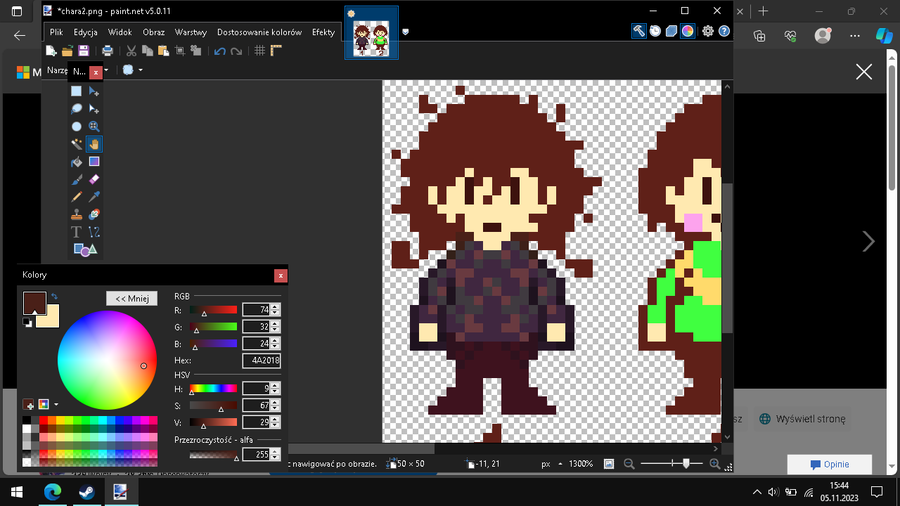Expand the image list arrow beside thumbnail
The width and height of the screenshot is (900, 506).
405,32
